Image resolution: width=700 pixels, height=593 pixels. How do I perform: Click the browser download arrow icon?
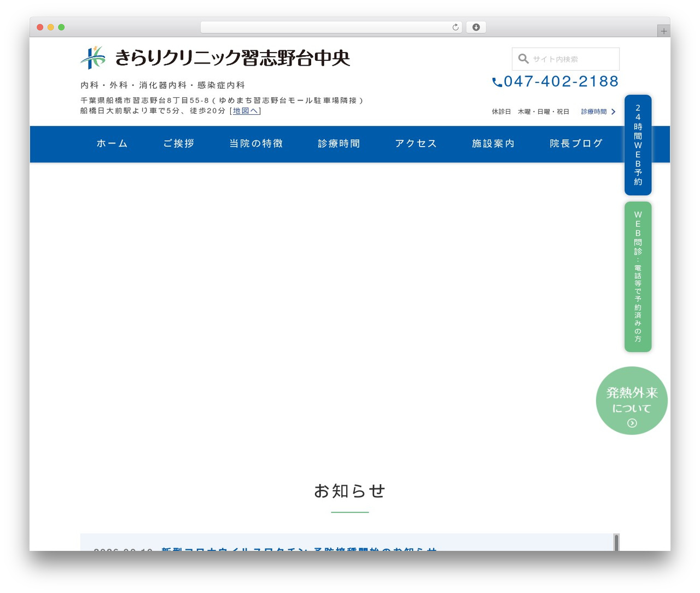click(476, 27)
